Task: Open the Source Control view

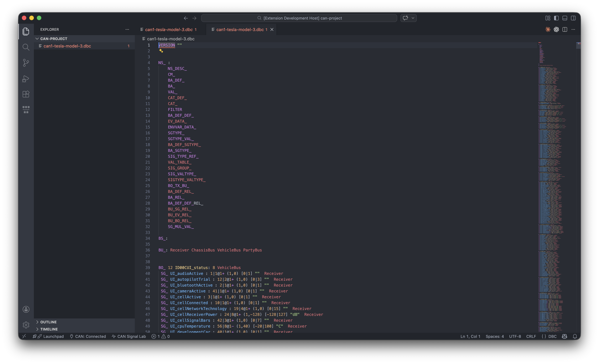Action: (26, 63)
